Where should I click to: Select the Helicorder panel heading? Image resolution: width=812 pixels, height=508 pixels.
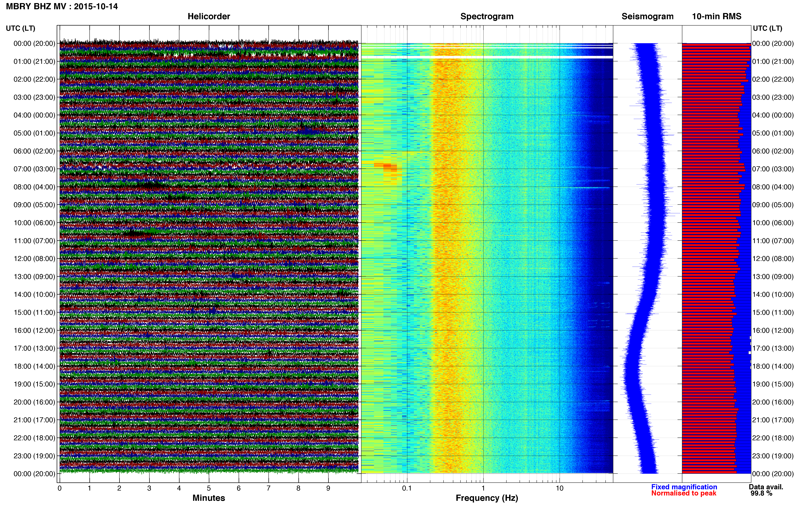tap(209, 16)
